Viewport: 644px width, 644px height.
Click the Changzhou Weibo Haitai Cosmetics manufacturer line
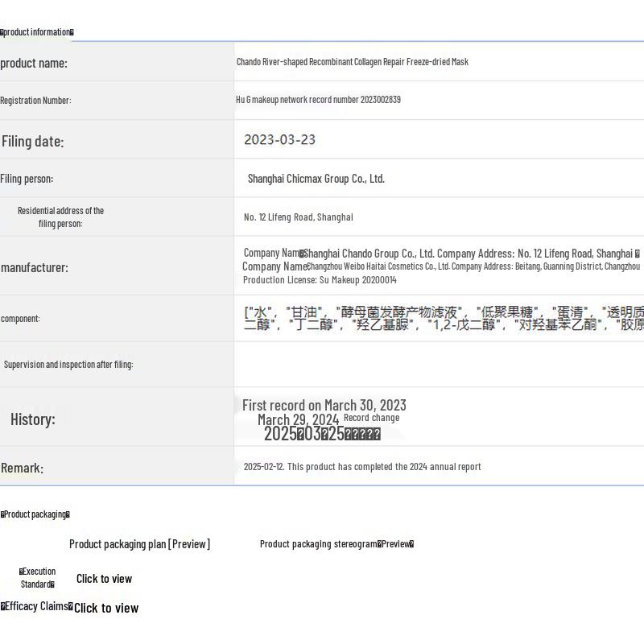[x=473, y=266]
